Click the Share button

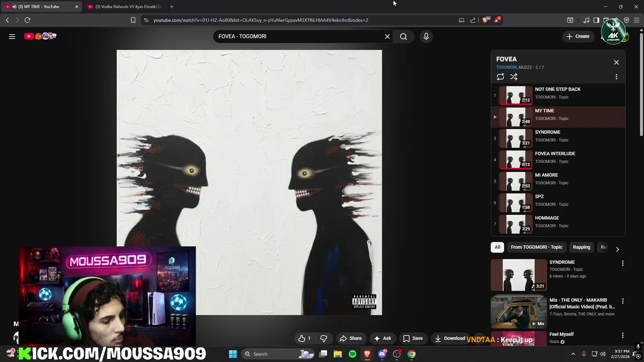(x=351, y=338)
